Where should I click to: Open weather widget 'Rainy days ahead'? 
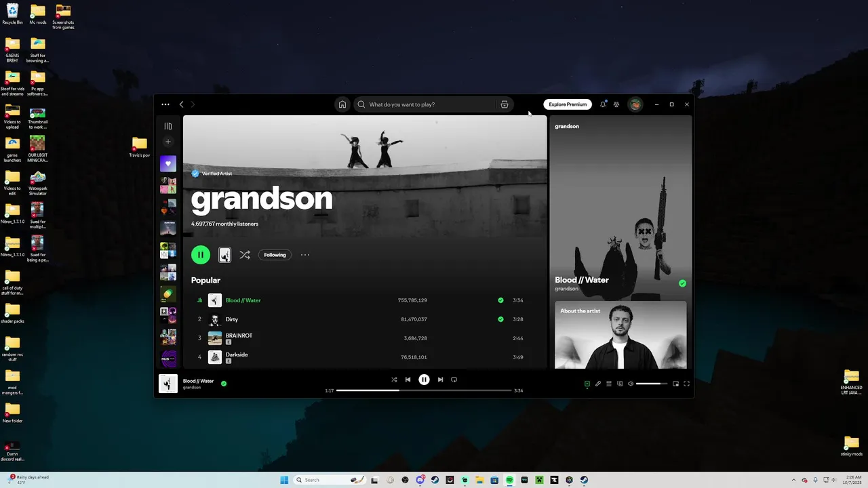28,480
